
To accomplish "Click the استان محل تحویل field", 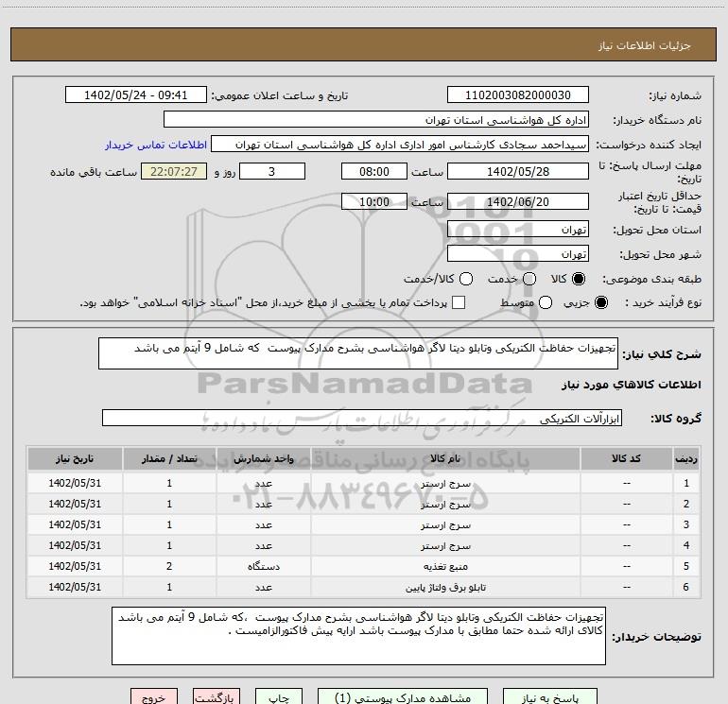I will coord(517,231).
